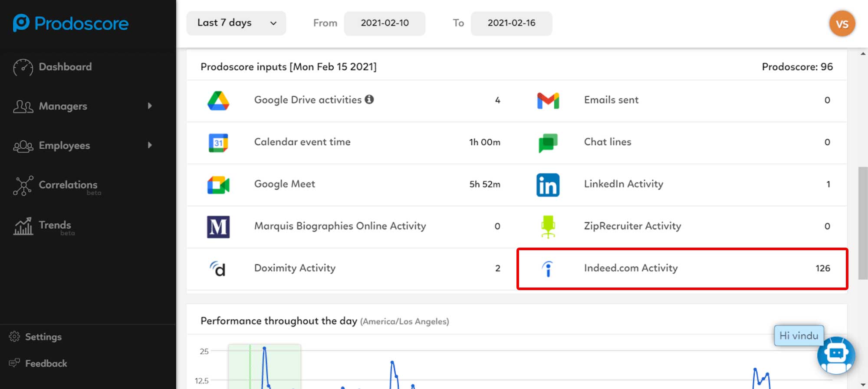Select ZipRecruiter Activity label
The width and height of the screenshot is (868, 389).
[x=632, y=226]
